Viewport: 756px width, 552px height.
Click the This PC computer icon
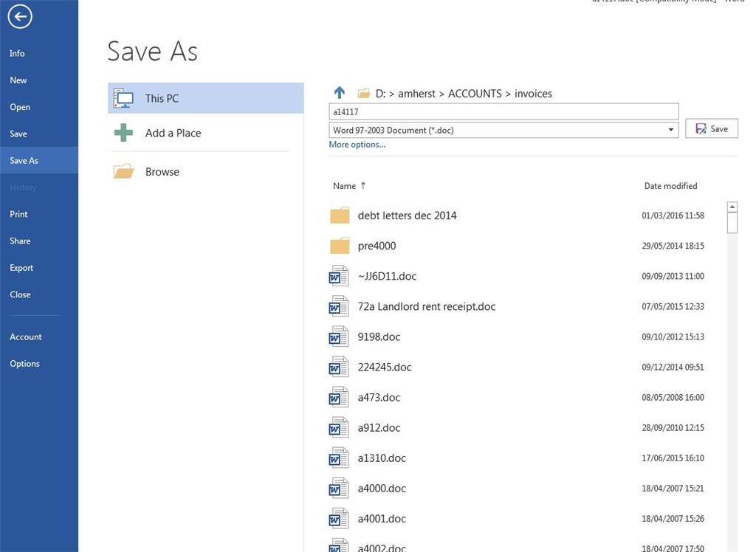click(x=123, y=98)
